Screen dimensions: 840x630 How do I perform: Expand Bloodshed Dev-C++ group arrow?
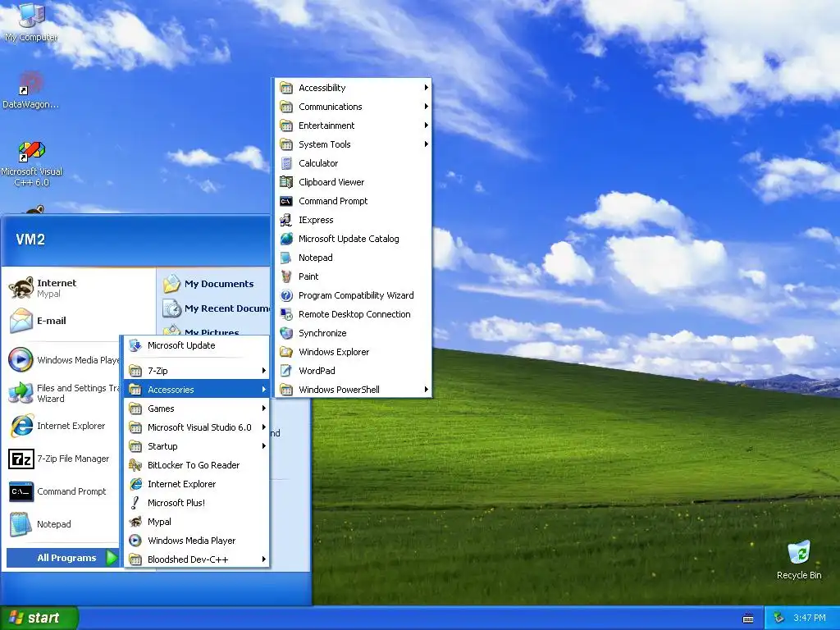pos(263,559)
